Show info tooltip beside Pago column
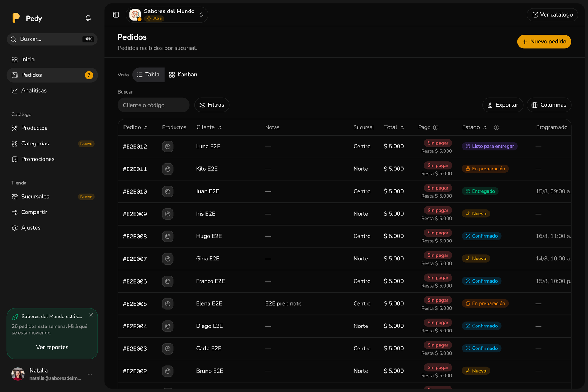The width and height of the screenshot is (588, 392). tap(436, 127)
